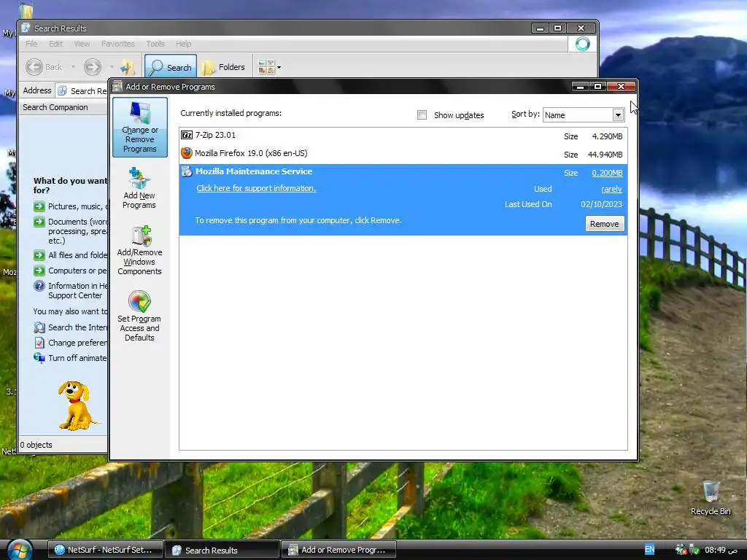Choose Computers or people search arrow
This screenshot has height=560, width=747.
point(39,271)
